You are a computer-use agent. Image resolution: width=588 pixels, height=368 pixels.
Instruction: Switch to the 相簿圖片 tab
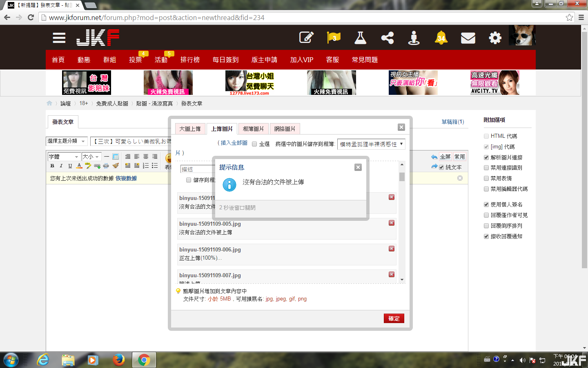click(253, 129)
